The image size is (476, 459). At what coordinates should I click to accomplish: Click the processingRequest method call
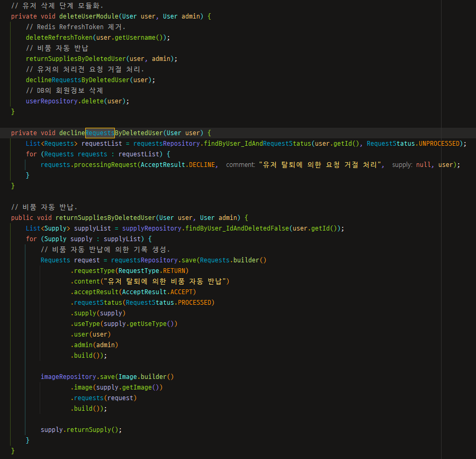[105, 165]
